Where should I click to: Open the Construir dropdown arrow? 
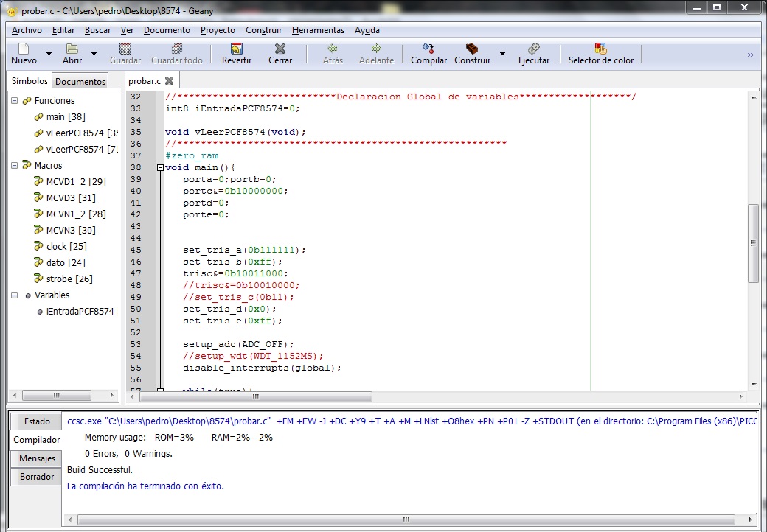tap(502, 53)
